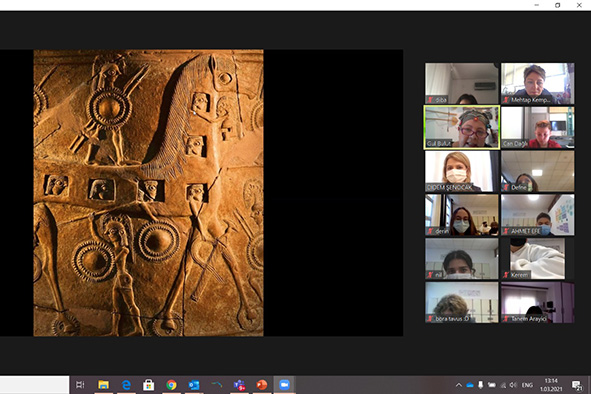Open the ENG language selector
This screenshot has width=591, height=394.
coord(527,385)
